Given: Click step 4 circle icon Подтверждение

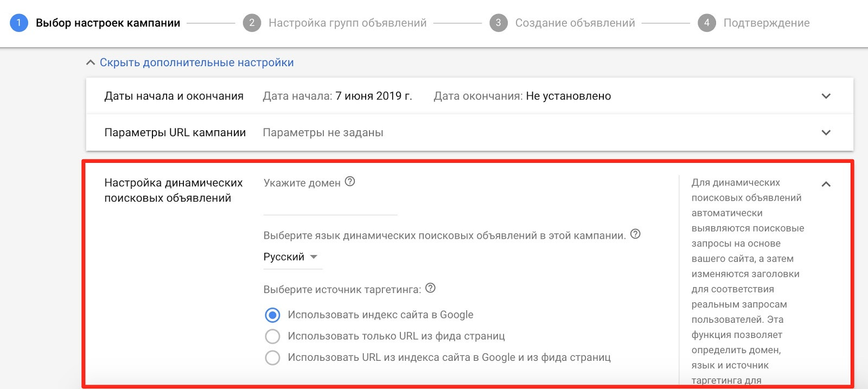Looking at the screenshot, I should pyautogui.click(x=706, y=23).
